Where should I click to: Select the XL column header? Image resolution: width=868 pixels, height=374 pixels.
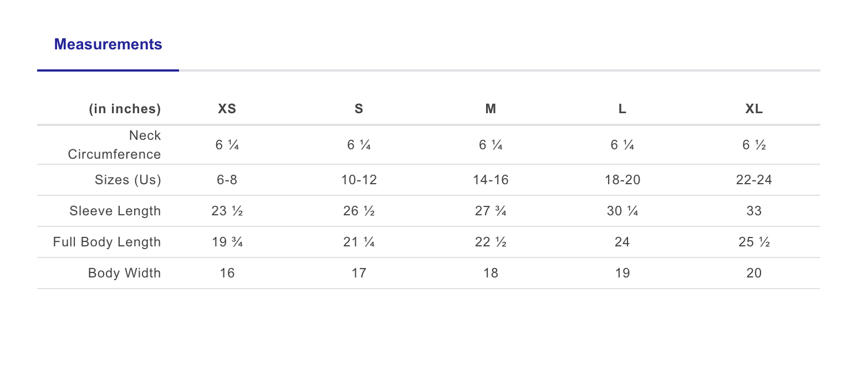coord(754,109)
